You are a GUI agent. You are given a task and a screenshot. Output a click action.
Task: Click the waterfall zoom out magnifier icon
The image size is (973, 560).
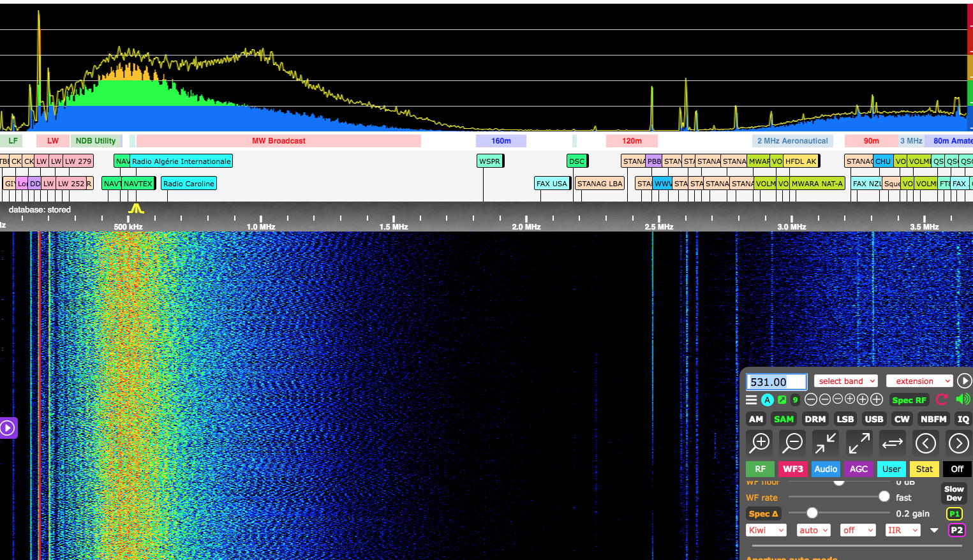pos(792,442)
